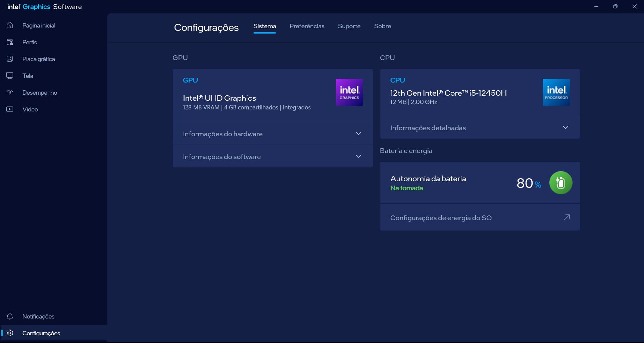Click the Página inicial home icon
The image size is (644, 343).
(x=10, y=25)
